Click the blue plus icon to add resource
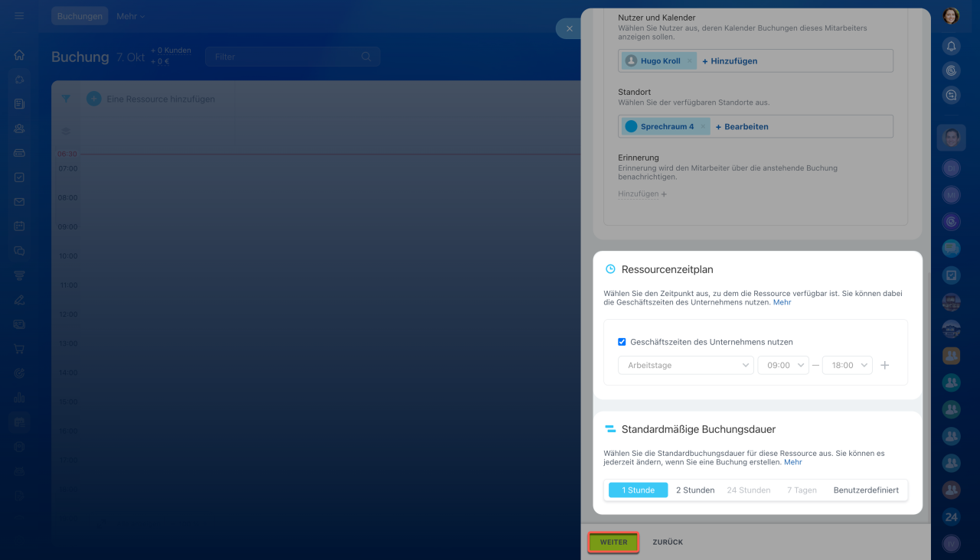The image size is (980, 560). (x=94, y=99)
